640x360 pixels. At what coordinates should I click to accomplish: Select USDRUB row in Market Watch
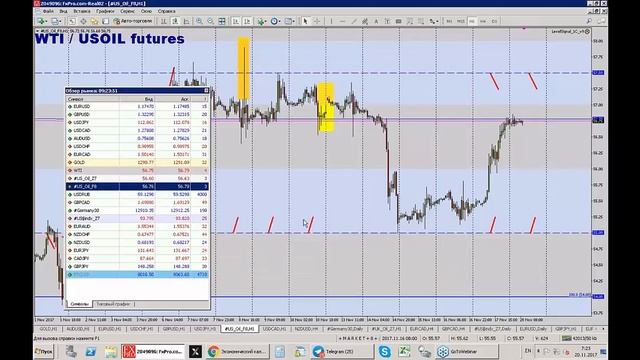137,194
